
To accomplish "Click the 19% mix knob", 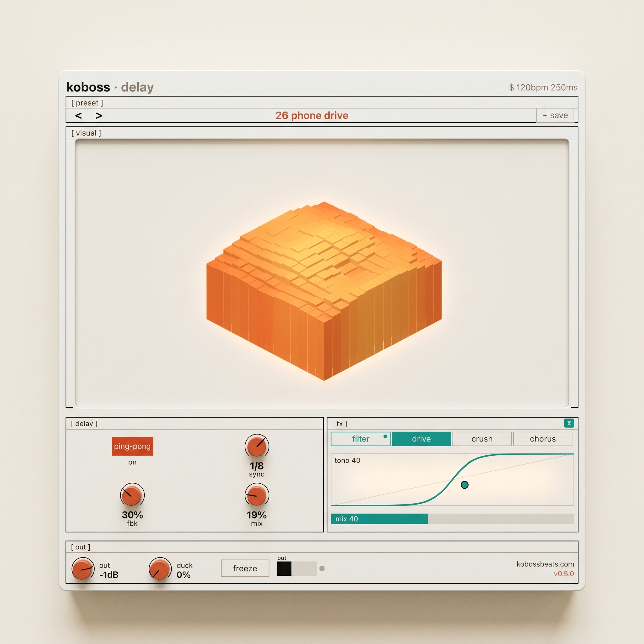I will [257, 495].
